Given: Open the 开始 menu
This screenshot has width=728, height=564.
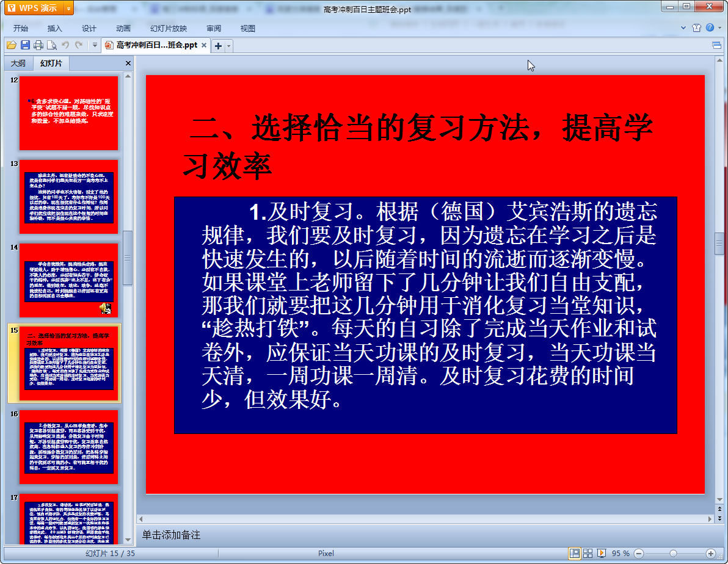Looking at the screenshot, I should [x=20, y=28].
